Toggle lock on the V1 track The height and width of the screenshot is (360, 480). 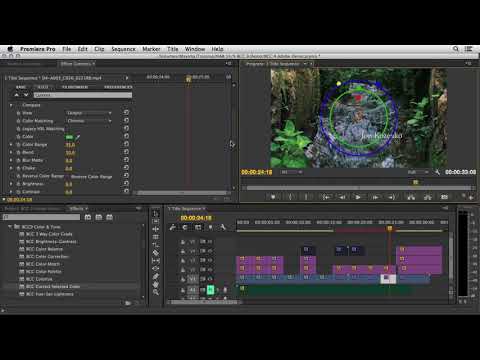click(x=183, y=279)
